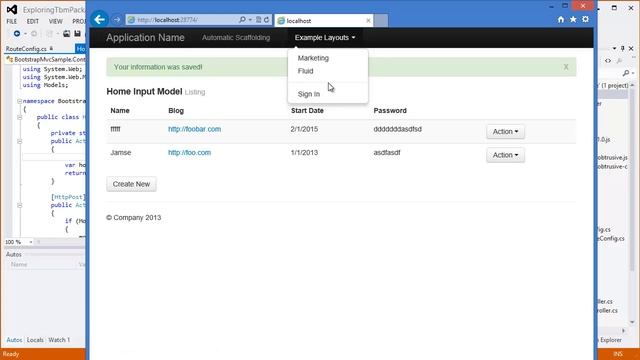Screen dimensions: 640x360
Task: Click the localhost URL address field
Action: click(182, 20)
